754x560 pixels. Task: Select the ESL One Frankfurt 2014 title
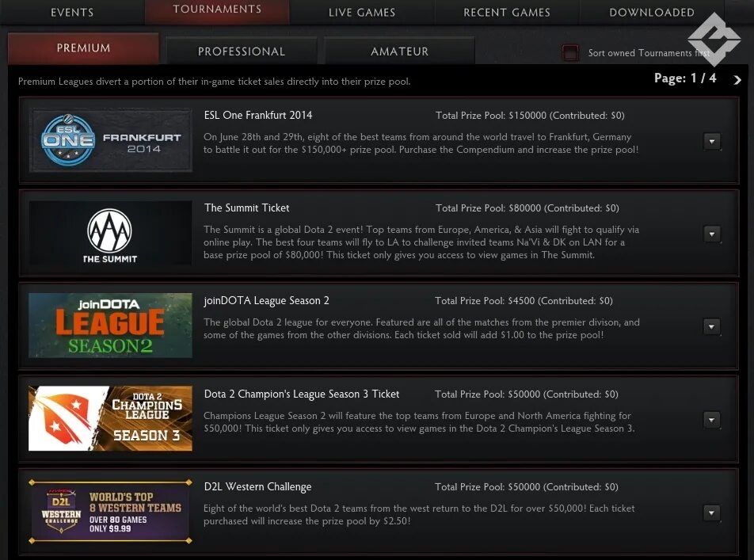258,116
